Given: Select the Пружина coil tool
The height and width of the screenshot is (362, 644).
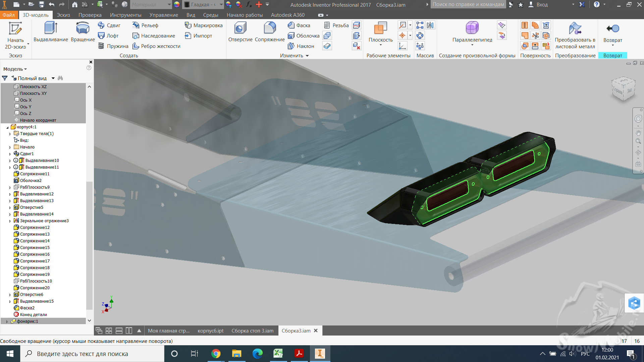Looking at the screenshot, I should pyautogui.click(x=113, y=46).
